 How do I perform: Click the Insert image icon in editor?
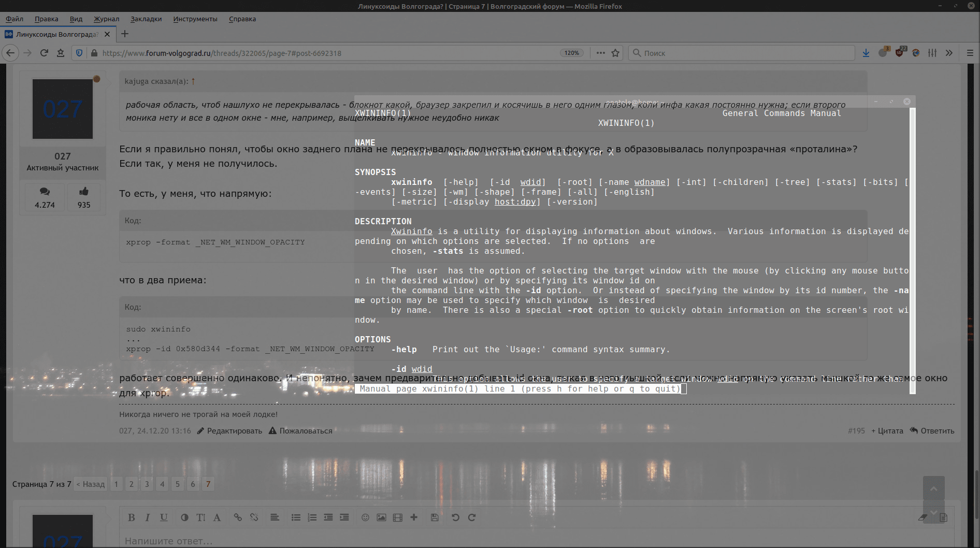381,517
